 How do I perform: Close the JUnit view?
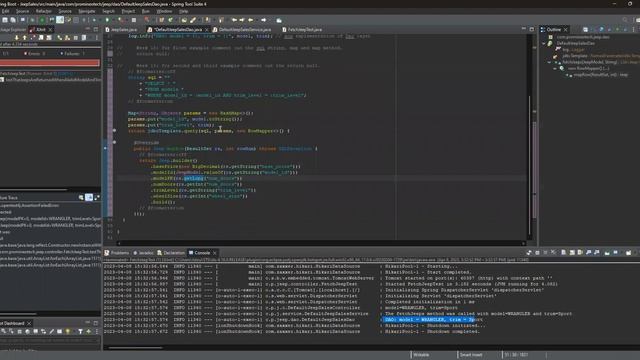[x=51, y=30]
